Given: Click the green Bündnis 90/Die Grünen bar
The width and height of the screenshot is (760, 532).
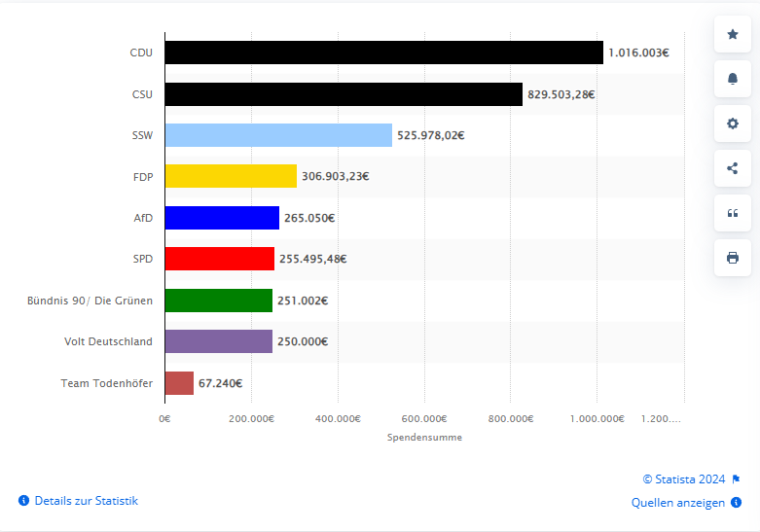Looking at the screenshot, I should point(219,301).
